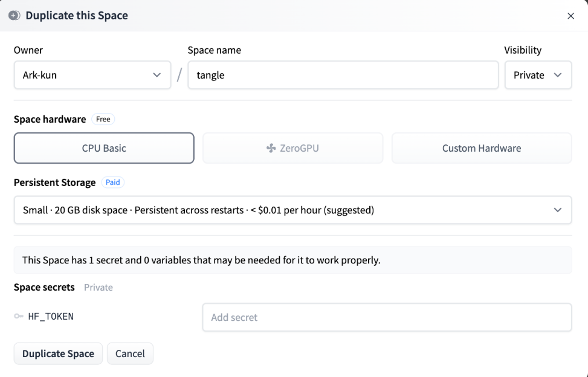Choose the ZeroGPU hardware option

click(x=292, y=148)
